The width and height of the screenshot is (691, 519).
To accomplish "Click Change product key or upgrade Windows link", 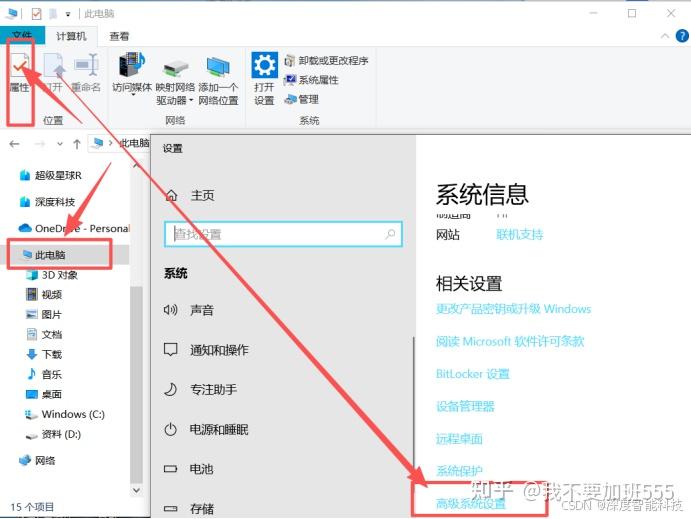I will (513, 309).
